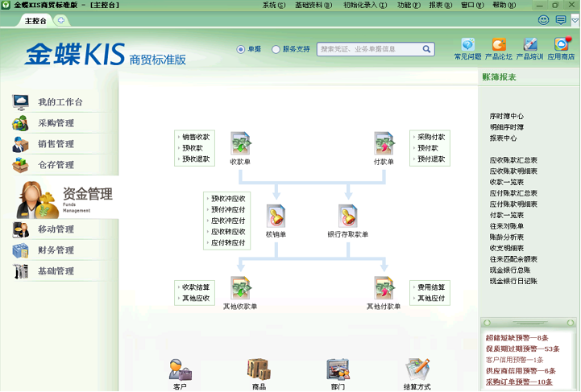Go to 移动管理 mobile module
Viewport: 581px width, 392px height.
pyautogui.click(x=56, y=229)
